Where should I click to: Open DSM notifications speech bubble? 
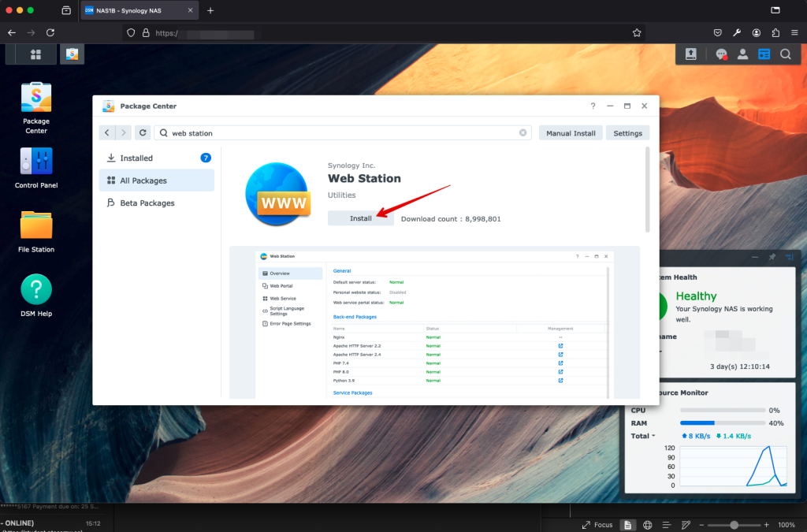722,54
